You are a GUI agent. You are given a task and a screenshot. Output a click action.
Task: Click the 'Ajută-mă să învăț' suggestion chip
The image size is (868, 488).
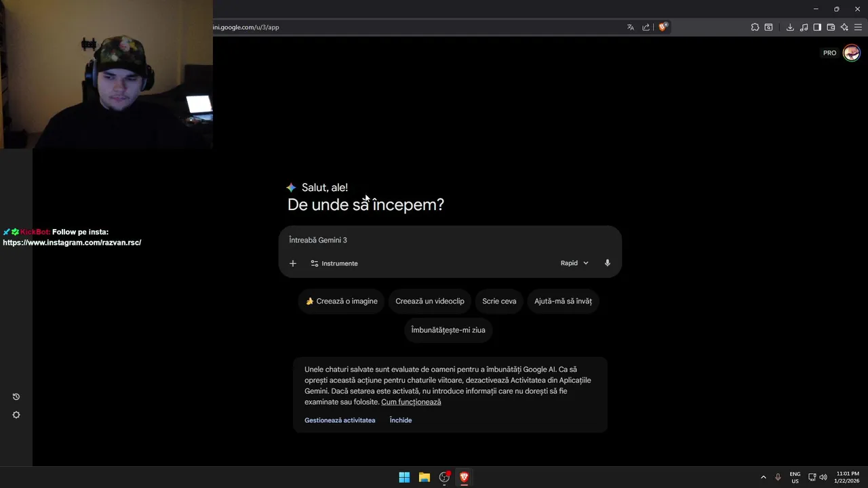563,301
